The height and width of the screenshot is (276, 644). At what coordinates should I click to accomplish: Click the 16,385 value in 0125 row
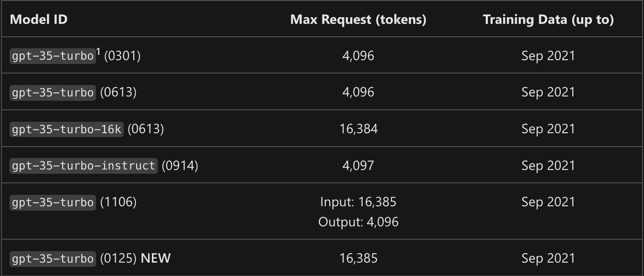[358, 258]
